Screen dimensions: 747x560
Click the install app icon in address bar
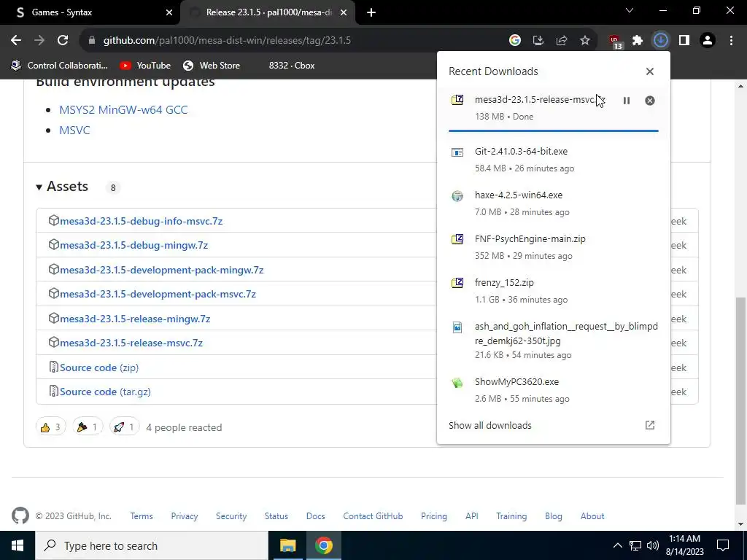coord(538,41)
